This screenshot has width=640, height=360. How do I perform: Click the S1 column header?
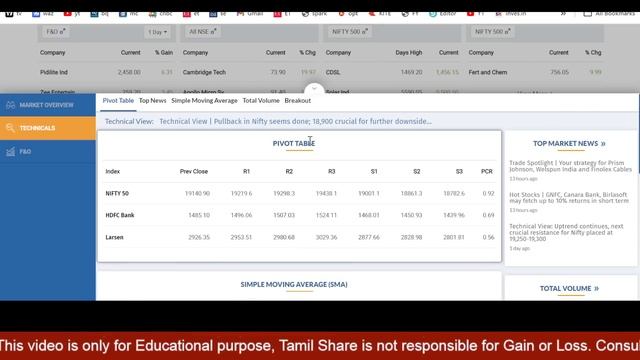click(374, 171)
